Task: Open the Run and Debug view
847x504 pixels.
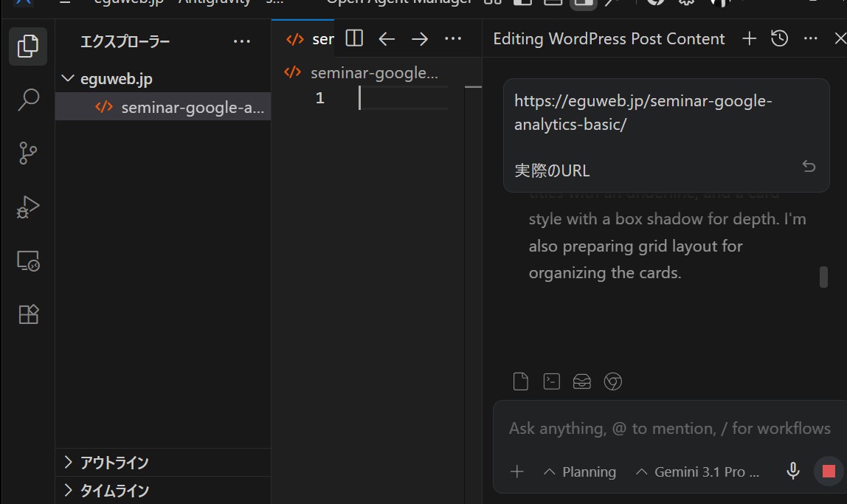Action: [x=27, y=207]
